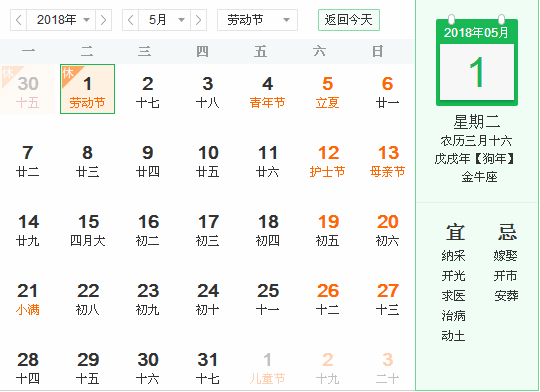Select May 17 初三

pyautogui.click(x=207, y=230)
